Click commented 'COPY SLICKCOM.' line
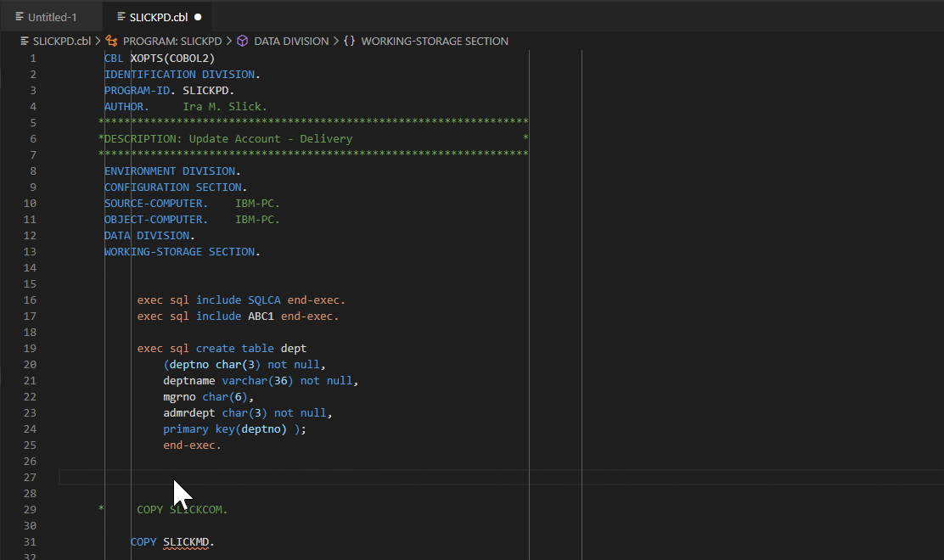 click(182, 509)
